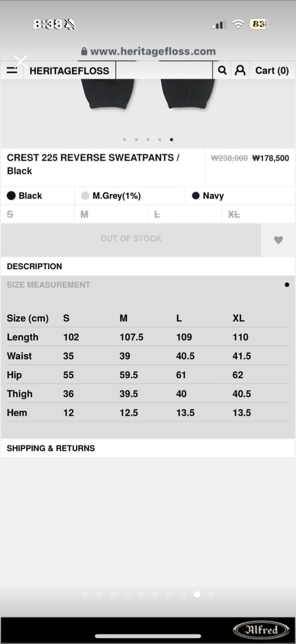Close the viewer with X icon
Viewport: 296px width, 644px height.
click(x=20, y=61)
